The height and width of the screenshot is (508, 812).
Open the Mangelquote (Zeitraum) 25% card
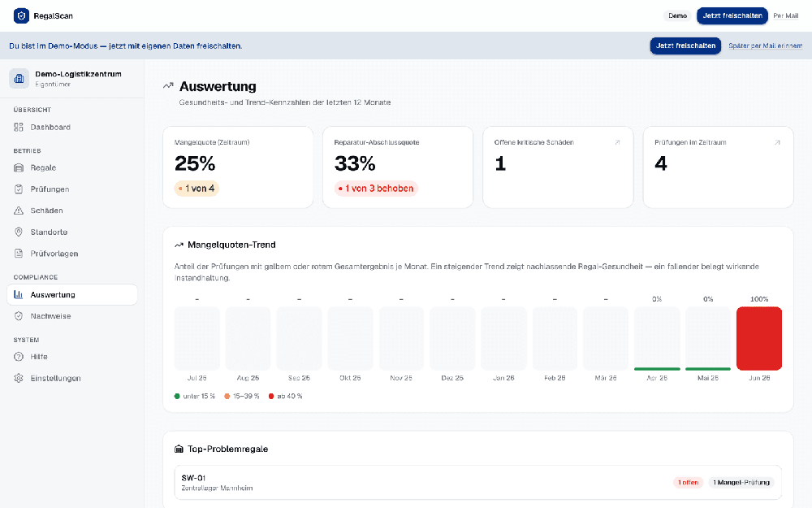[x=238, y=167]
